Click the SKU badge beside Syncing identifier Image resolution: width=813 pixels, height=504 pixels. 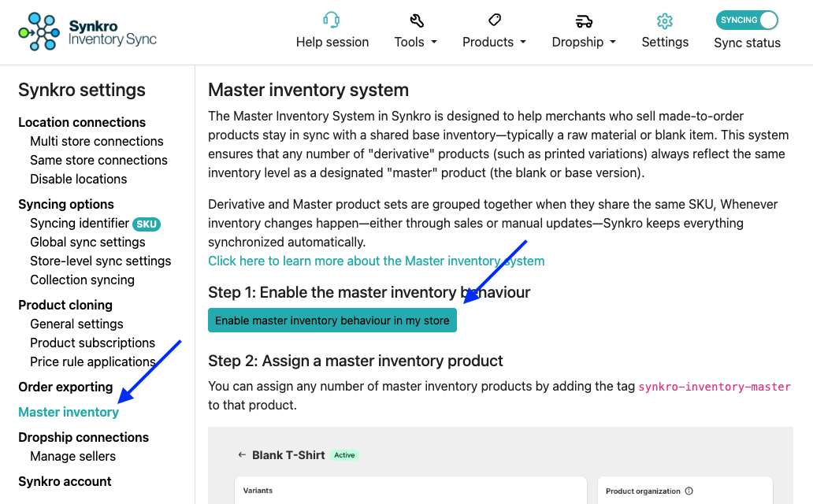coord(147,223)
